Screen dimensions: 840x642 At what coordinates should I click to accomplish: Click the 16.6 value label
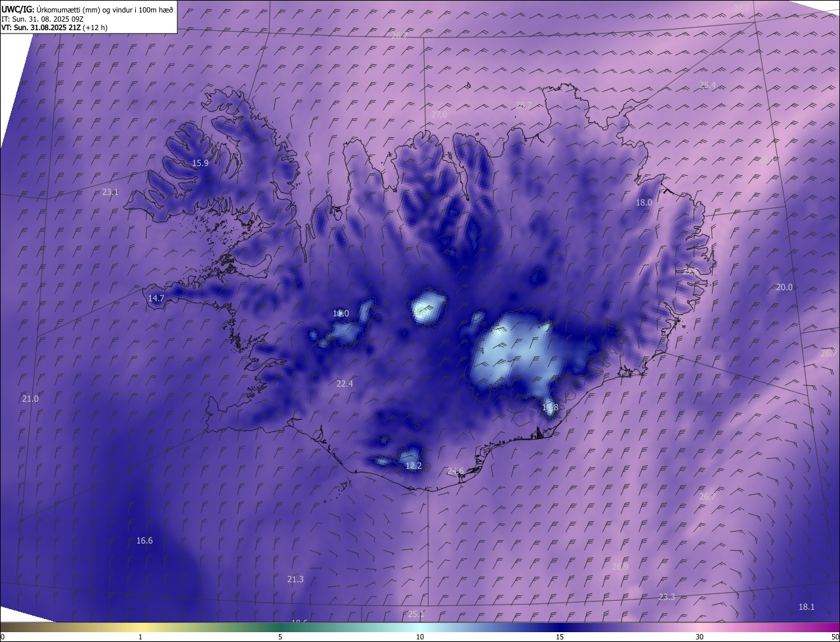tap(144, 541)
